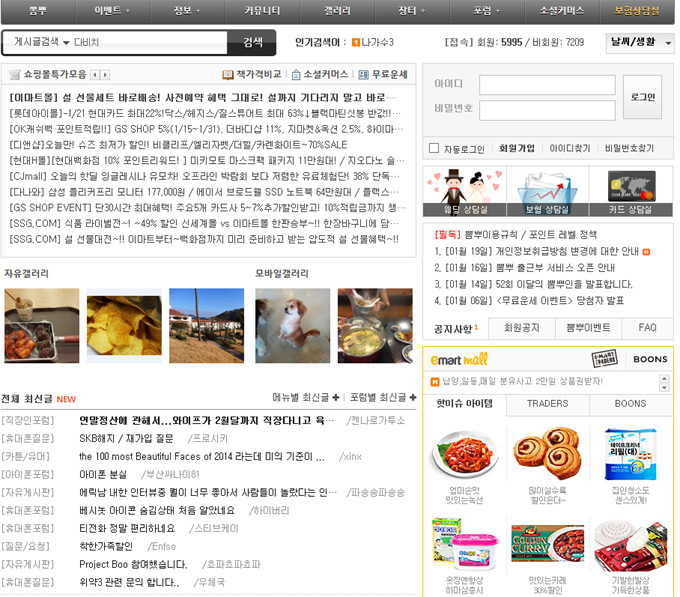680x597 pixels.
Task: Open 보험상담실 in the navigation bar
Action: pyautogui.click(x=637, y=11)
